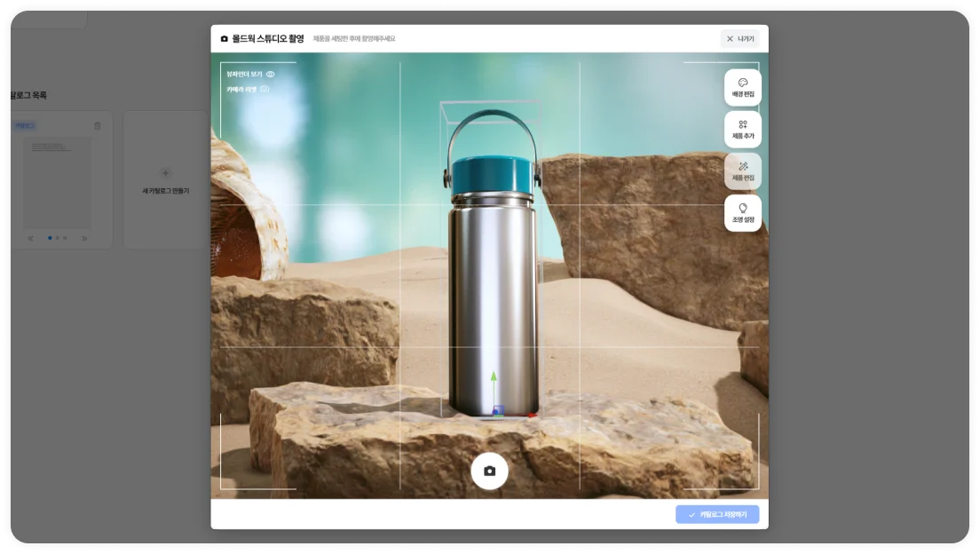This screenshot has height=554, width=980.
Task: Open 배경 편집 background edit tool
Action: point(742,88)
